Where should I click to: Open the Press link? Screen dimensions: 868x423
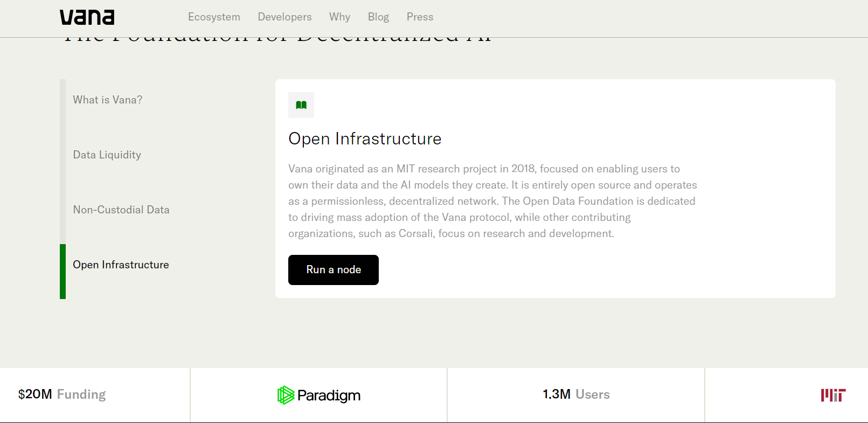tap(420, 17)
